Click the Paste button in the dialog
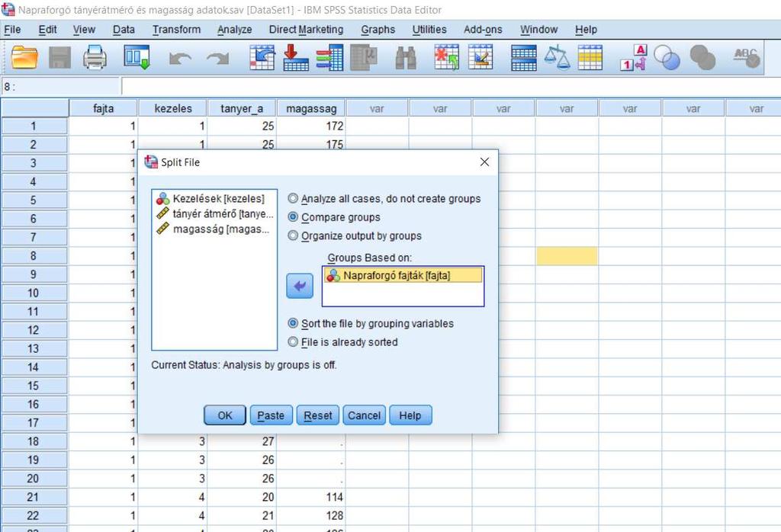The image size is (781, 532). point(271,415)
